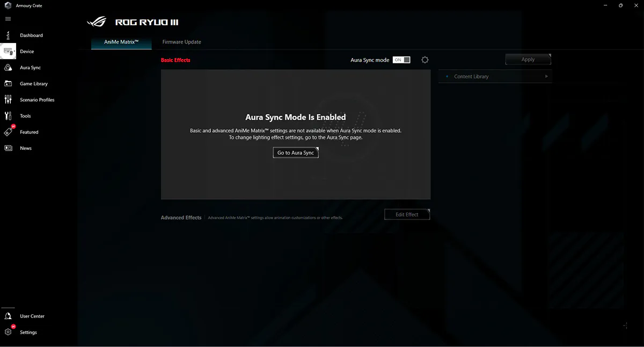Image resolution: width=644 pixels, height=347 pixels.
Task: Select the User Center menu label
Action: (32, 316)
